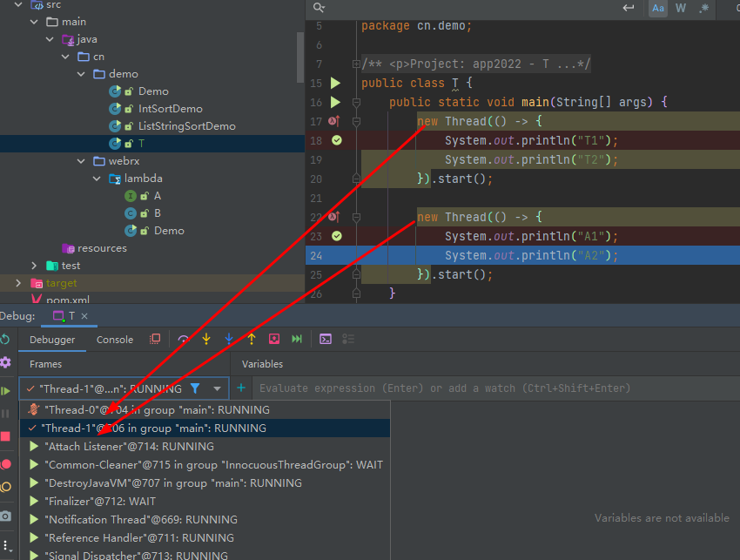The image size is (740, 560).
Task: Expand collapsed doc comment on line 7
Action: click(x=356, y=64)
